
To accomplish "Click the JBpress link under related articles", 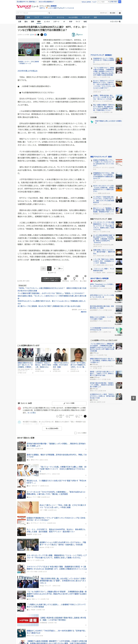I will [84, 312].
